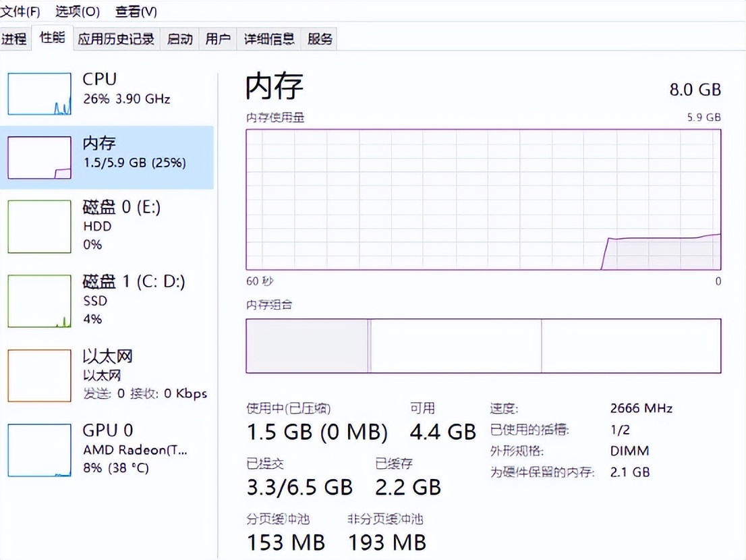Open the 选项(O) menu

(78, 11)
